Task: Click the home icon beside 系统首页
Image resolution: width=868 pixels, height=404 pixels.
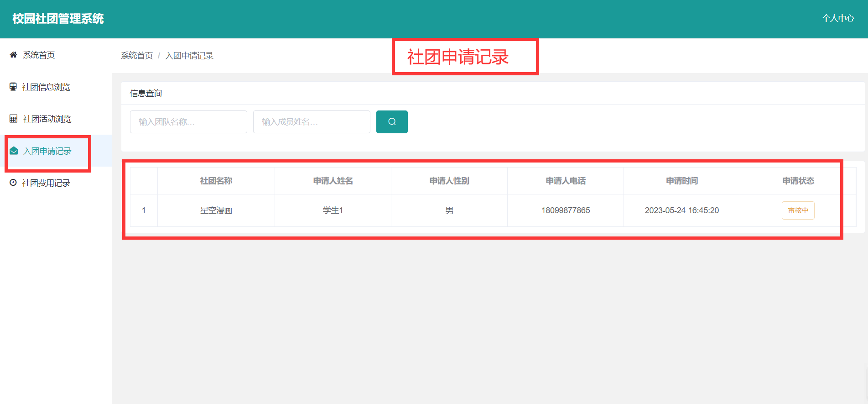Action: tap(13, 55)
